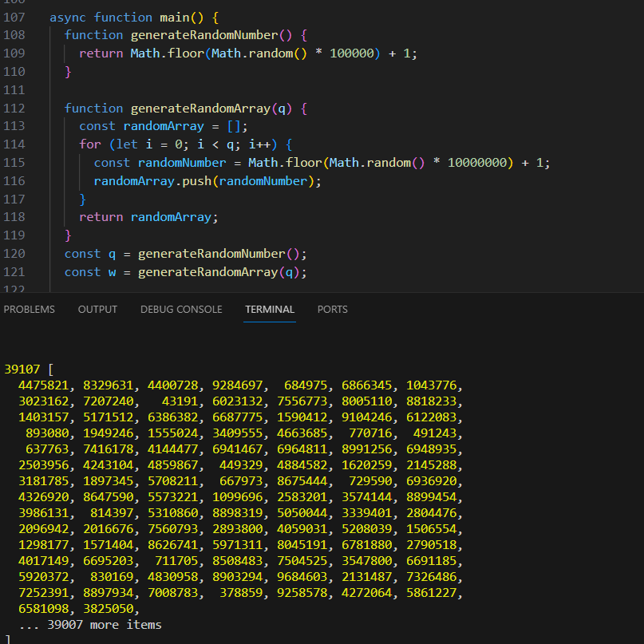
Task: Click 'const w' declaration on line 121
Action: [90, 272]
